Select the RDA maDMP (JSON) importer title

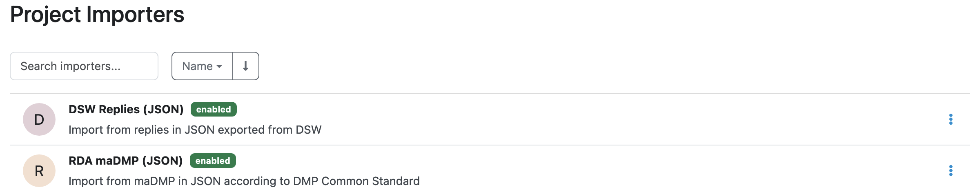pos(125,161)
